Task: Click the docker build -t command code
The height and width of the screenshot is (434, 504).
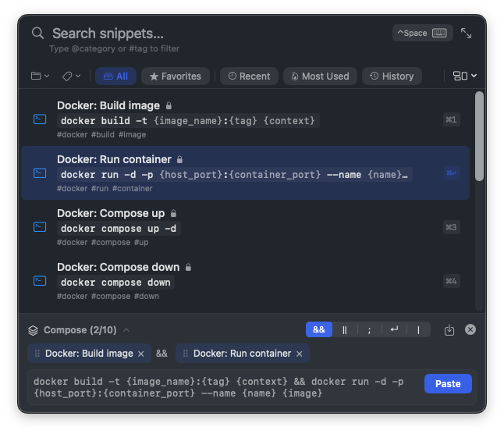Action: (x=188, y=121)
